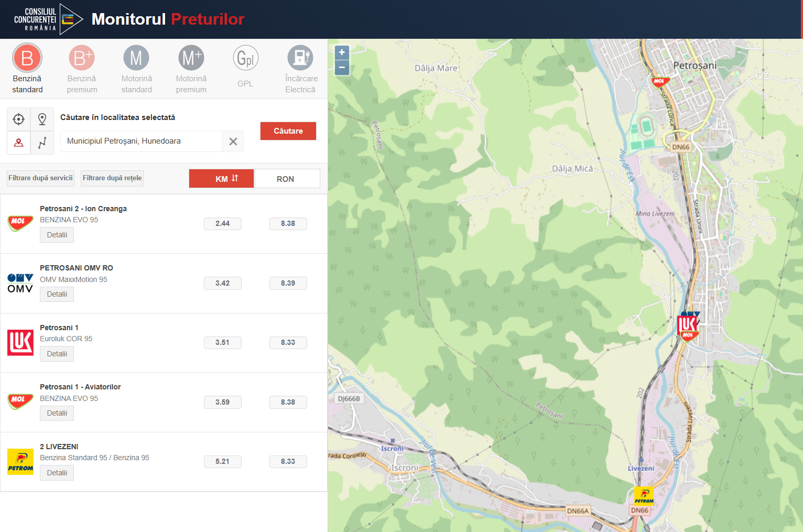Pick the GPL fuel type
803x532 pixels.
click(245, 58)
